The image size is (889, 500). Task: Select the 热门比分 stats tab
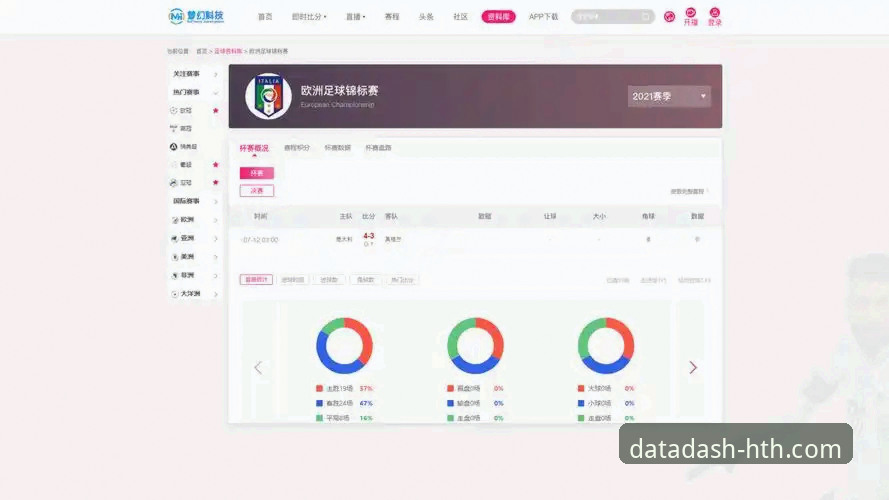coord(402,279)
